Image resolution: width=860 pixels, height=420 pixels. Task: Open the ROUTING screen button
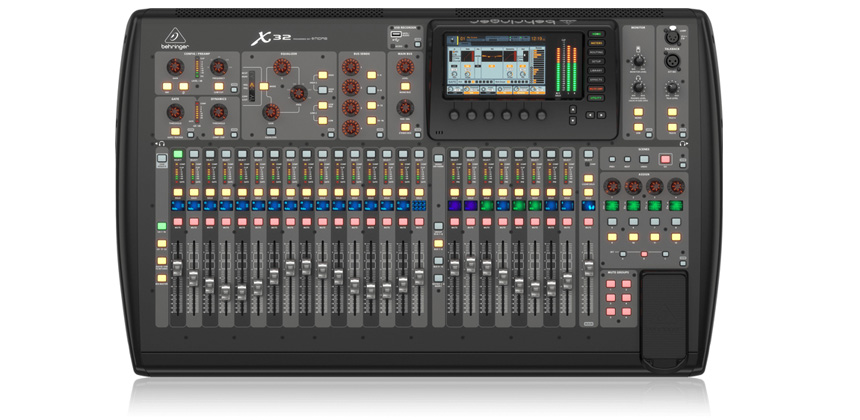[596, 52]
